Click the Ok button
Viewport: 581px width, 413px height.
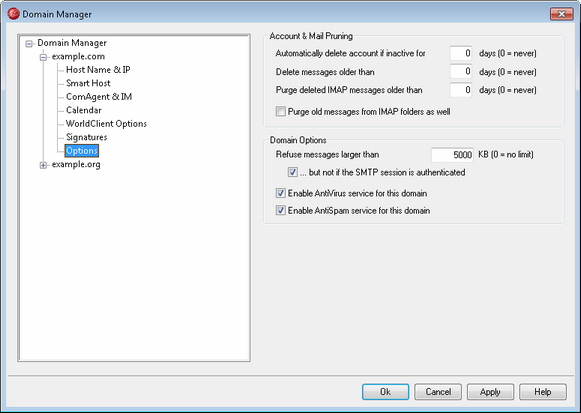385,392
